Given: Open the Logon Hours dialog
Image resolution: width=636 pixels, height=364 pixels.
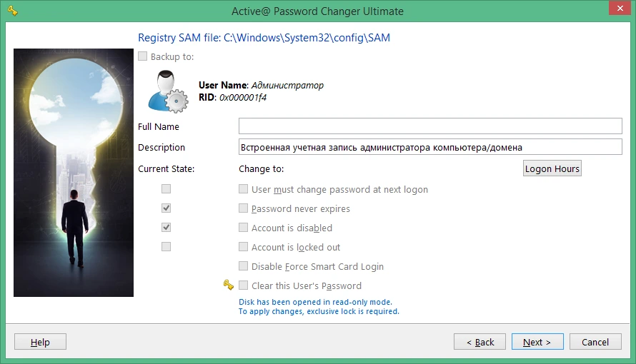Looking at the screenshot, I should pos(552,168).
